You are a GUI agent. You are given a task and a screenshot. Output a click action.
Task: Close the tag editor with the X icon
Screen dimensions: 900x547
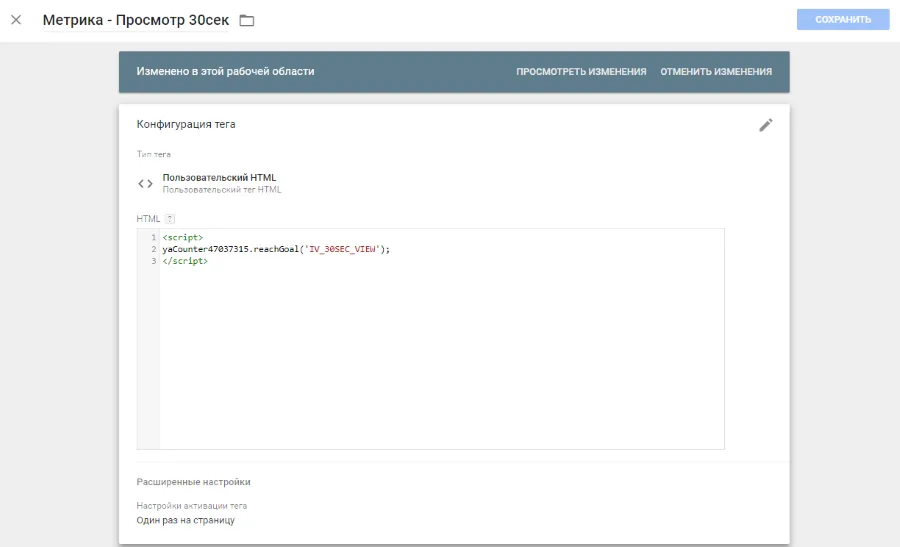16,20
